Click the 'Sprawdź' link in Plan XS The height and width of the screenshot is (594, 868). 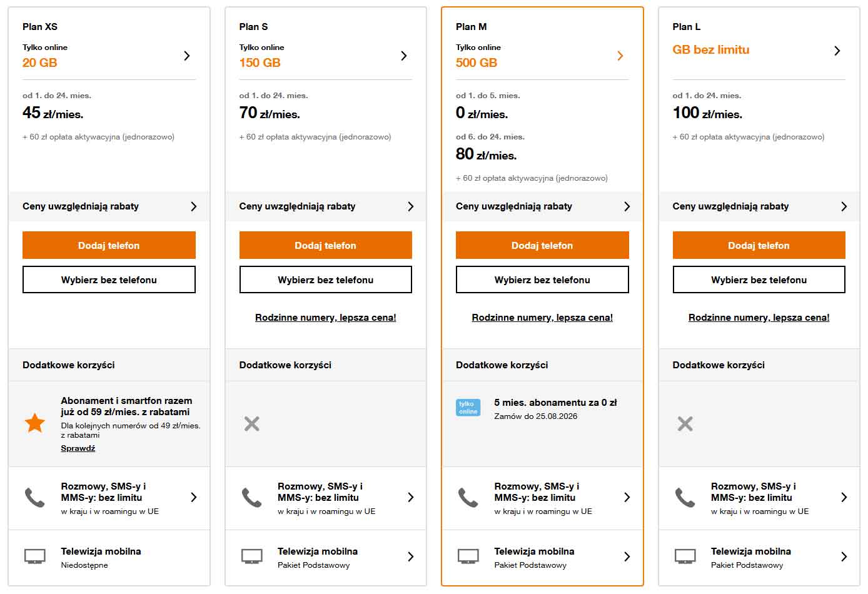click(78, 448)
